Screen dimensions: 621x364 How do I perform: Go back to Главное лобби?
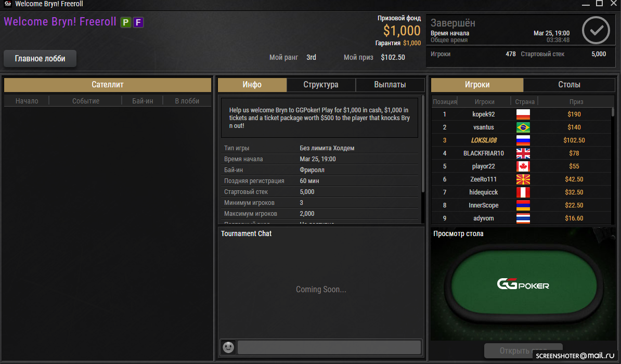(x=40, y=59)
